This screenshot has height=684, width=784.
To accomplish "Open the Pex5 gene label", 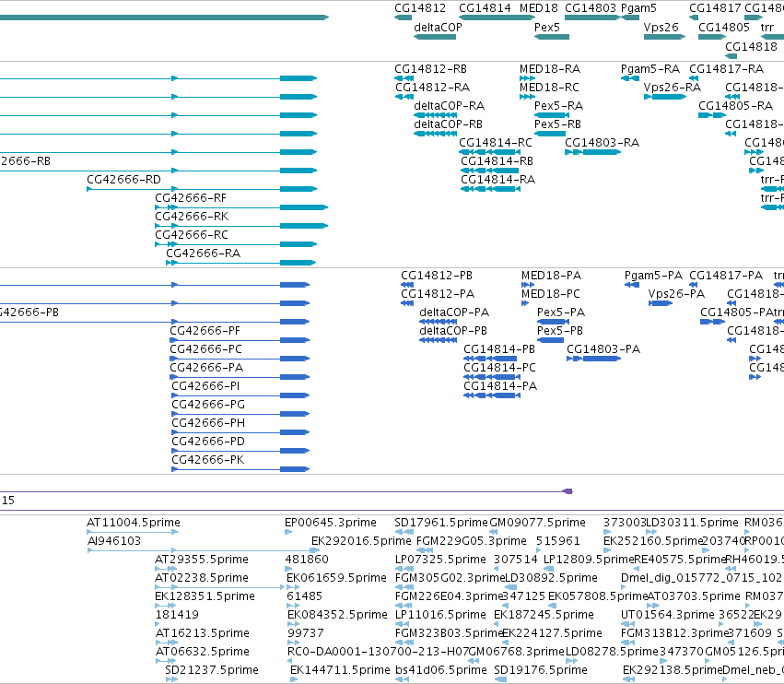I will coord(547,28).
